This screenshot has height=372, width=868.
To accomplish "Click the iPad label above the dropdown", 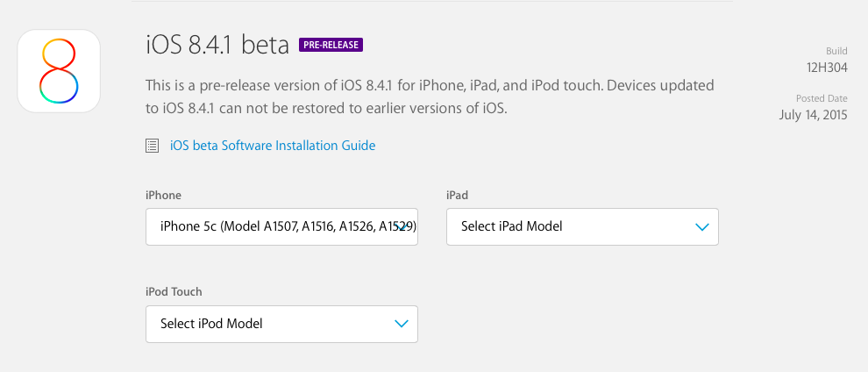I will [x=457, y=195].
